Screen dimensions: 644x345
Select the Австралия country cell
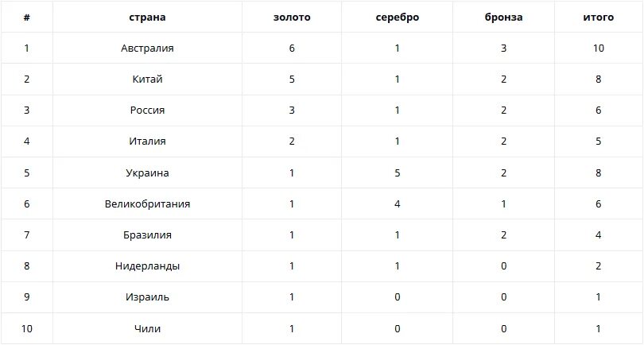pos(147,48)
